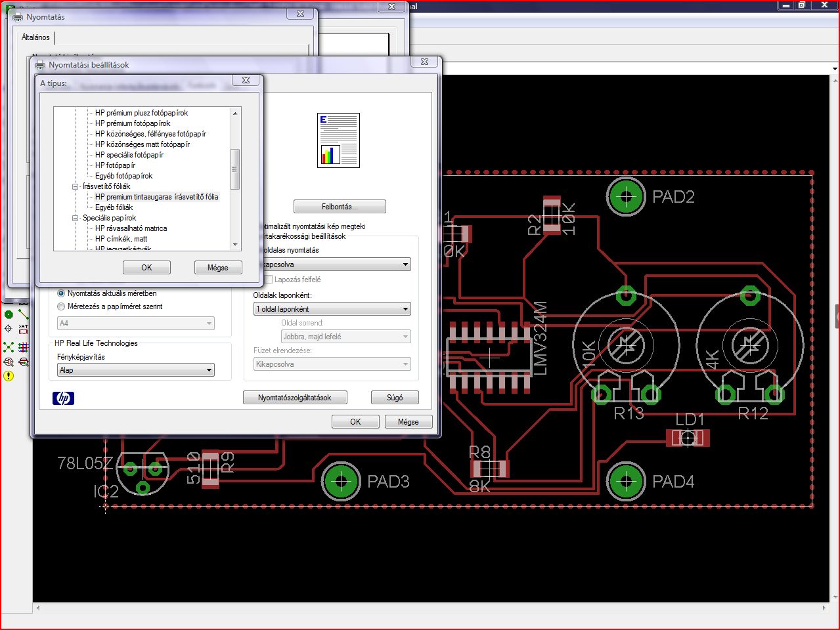Click the paper type list scrollbar thumb

(234, 169)
